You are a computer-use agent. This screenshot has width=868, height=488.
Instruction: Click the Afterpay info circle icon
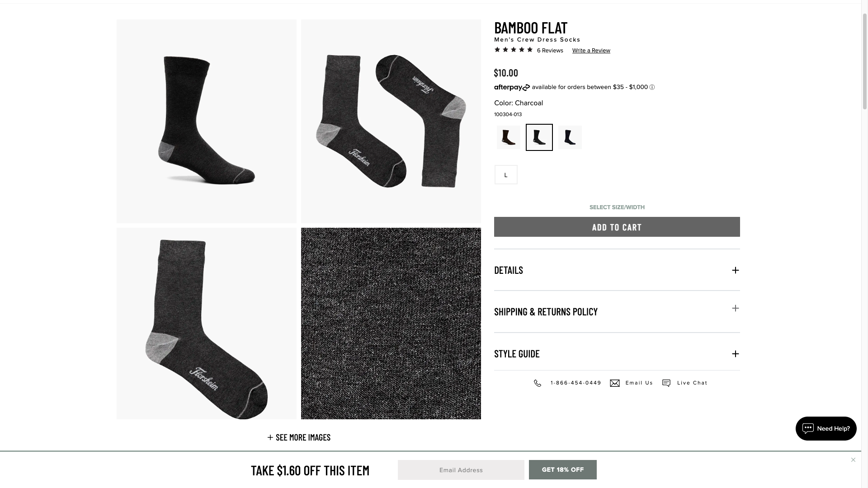(652, 87)
